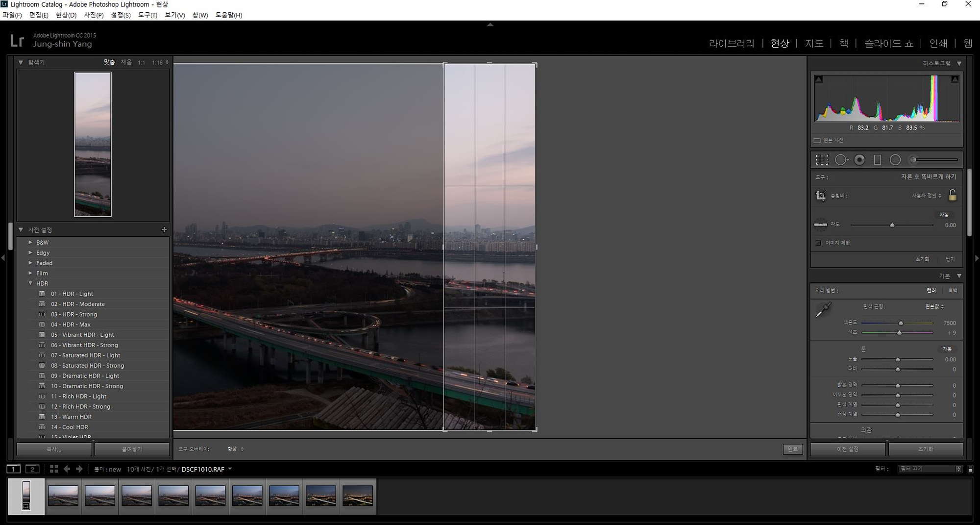Enable the 이미지 제한 checkbox

(x=818, y=243)
